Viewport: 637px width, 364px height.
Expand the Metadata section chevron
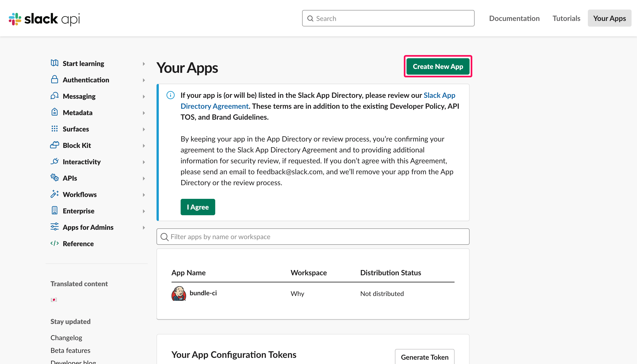(x=144, y=113)
